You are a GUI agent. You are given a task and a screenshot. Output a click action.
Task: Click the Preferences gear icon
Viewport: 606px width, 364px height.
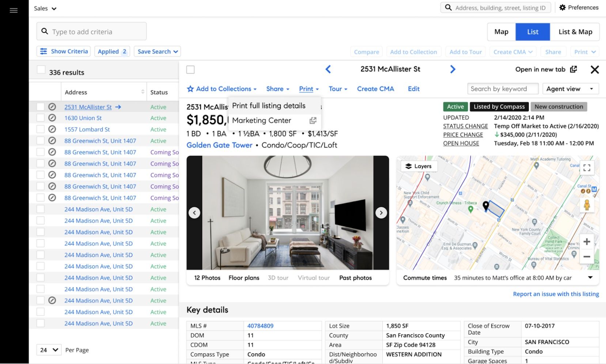(563, 7)
